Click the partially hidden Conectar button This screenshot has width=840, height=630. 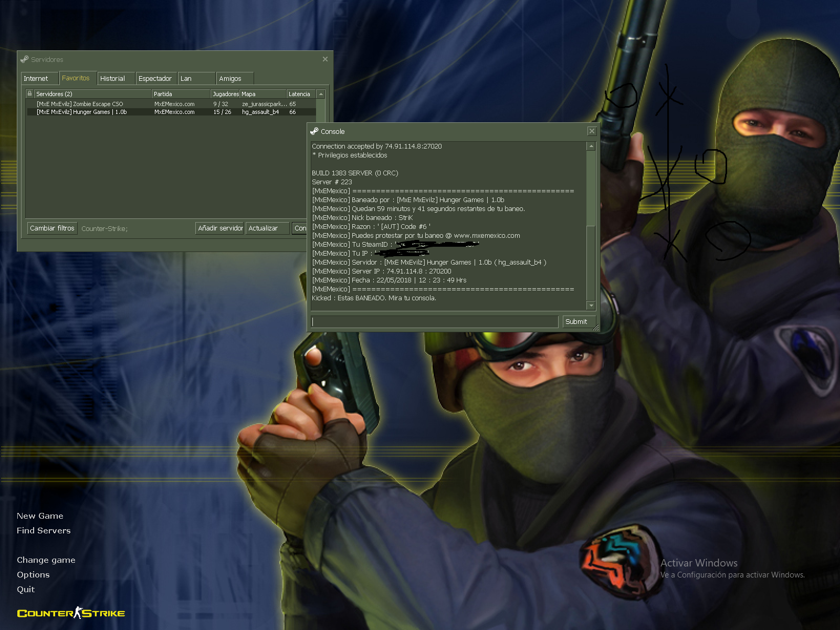point(300,228)
